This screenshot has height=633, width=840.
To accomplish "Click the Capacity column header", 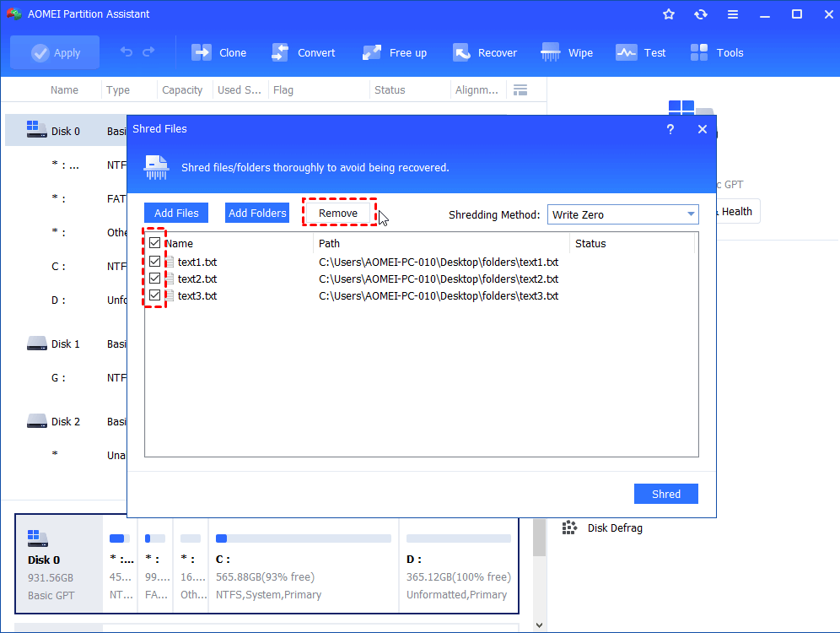I will (182, 90).
